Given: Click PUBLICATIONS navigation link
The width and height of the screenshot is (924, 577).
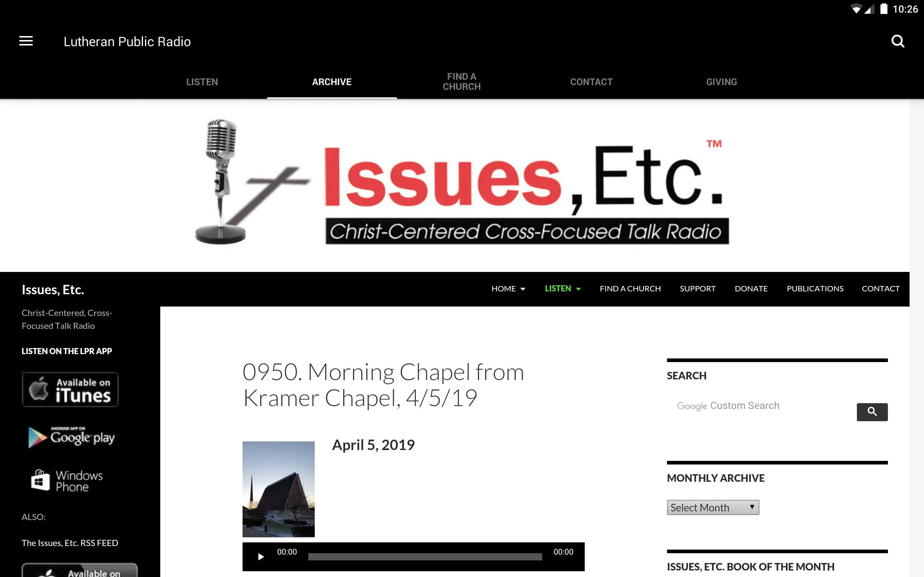Looking at the screenshot, I should pos(815,288).
